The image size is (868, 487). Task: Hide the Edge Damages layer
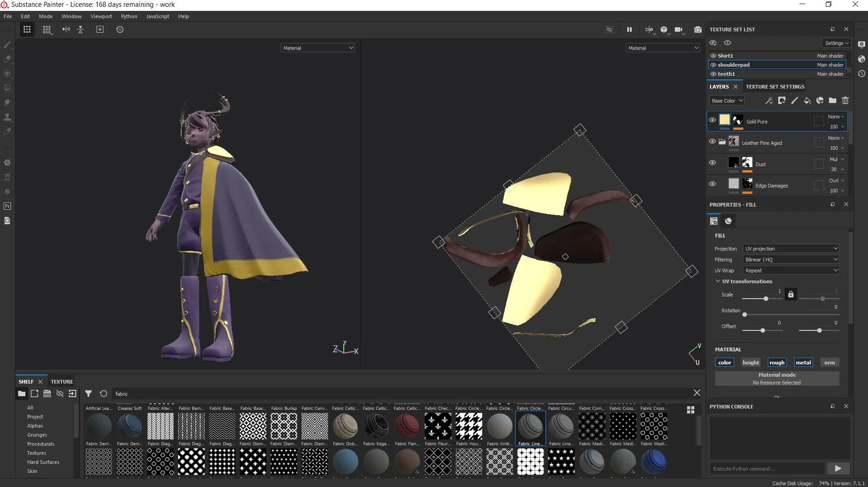[x=712, y=184]
